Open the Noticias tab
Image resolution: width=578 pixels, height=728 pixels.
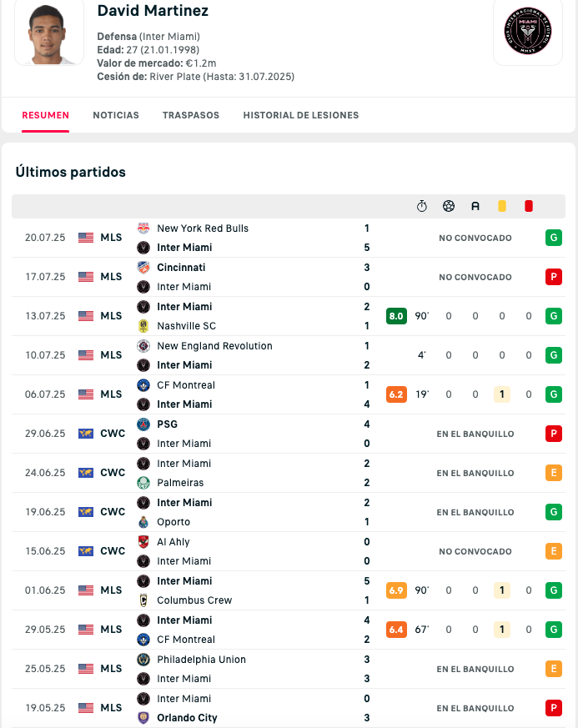click(x=116, y=115)
